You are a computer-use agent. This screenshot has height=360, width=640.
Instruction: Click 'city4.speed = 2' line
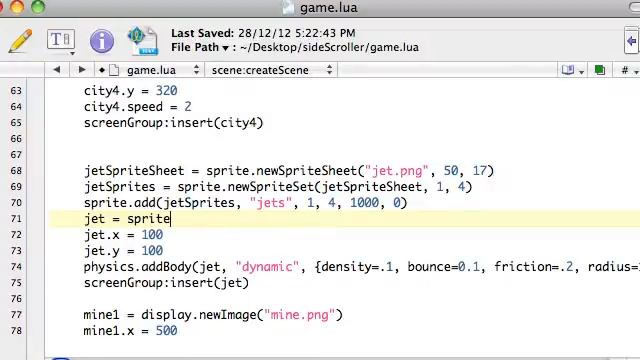coord(138,107)
